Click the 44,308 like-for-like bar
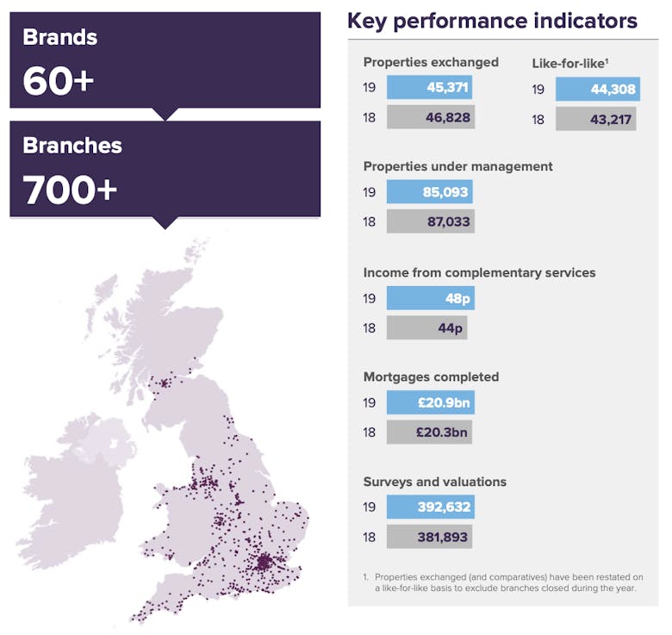Viewport: 672px width, 635px height. 597,90
